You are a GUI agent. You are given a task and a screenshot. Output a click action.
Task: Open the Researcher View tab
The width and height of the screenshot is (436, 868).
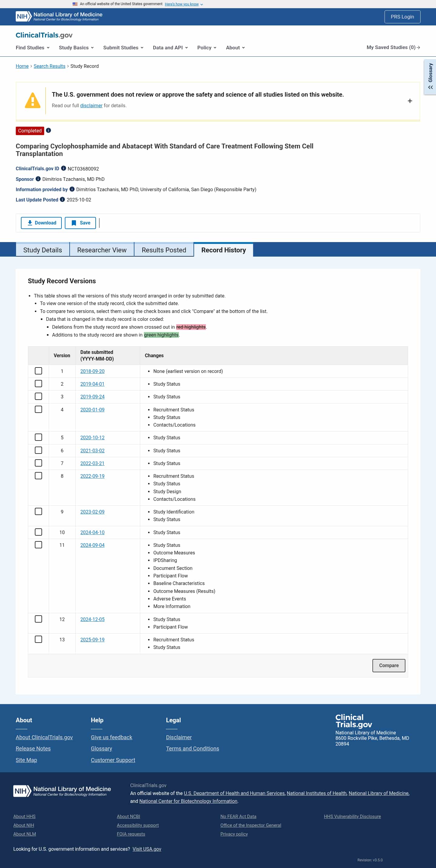point(102,250)
